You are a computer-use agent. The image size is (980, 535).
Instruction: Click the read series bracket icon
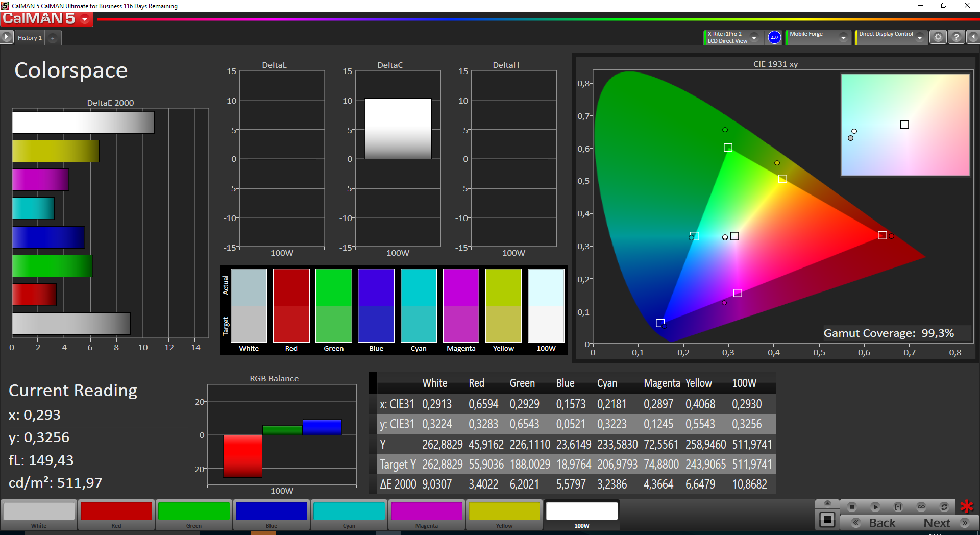click(898, 507)
